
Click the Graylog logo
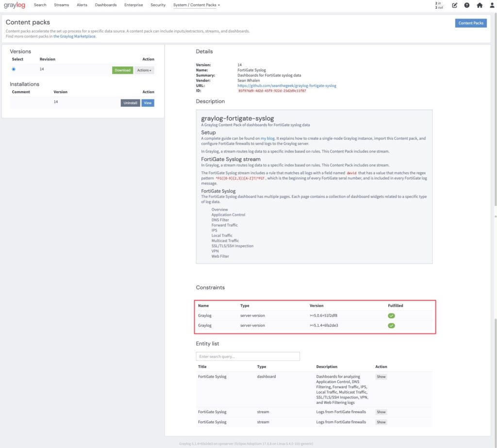pos(15,5)
